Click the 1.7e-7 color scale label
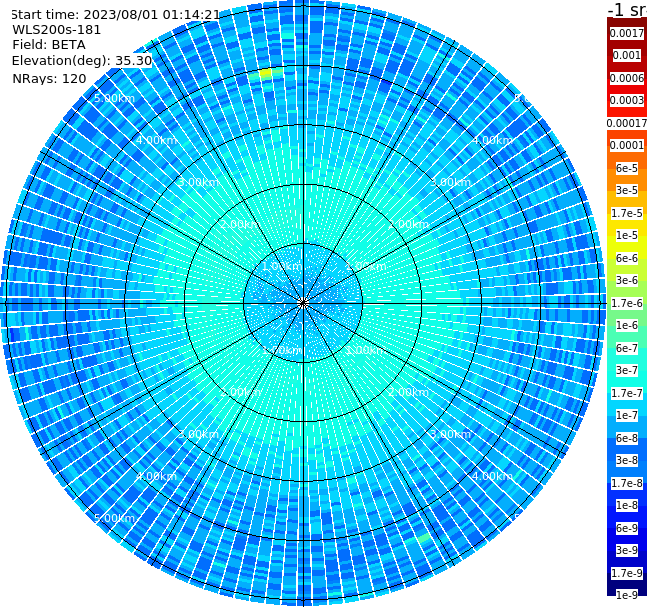The height and width of the screenshot is (607, 647). pos(627,393)
